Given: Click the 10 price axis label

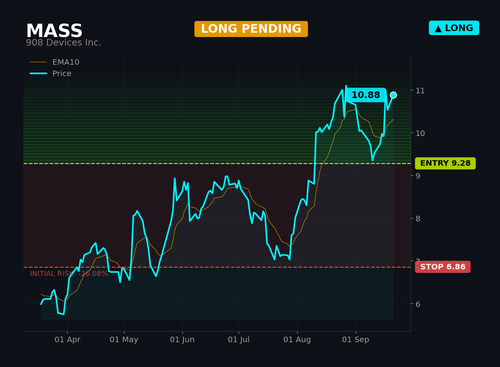Looking at the screenshot, I should (x=420, y=133).
